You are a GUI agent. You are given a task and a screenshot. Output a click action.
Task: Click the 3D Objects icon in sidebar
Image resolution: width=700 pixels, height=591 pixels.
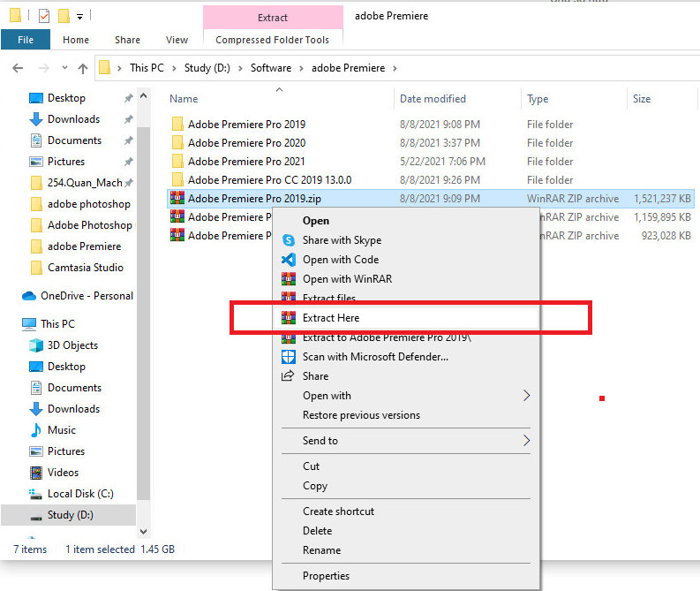[36, 345]
